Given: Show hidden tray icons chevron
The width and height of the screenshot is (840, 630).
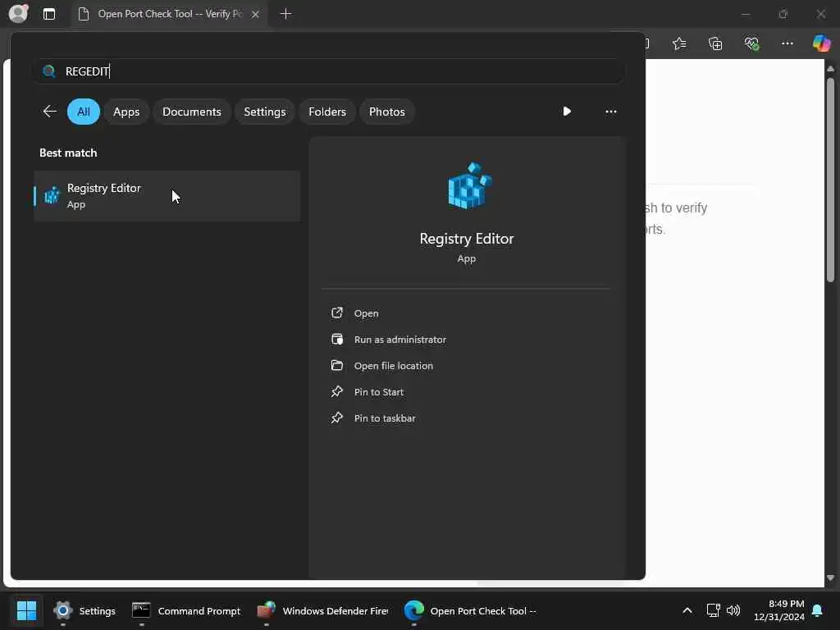Looking at the screenshot, I should tap(687, 610).
